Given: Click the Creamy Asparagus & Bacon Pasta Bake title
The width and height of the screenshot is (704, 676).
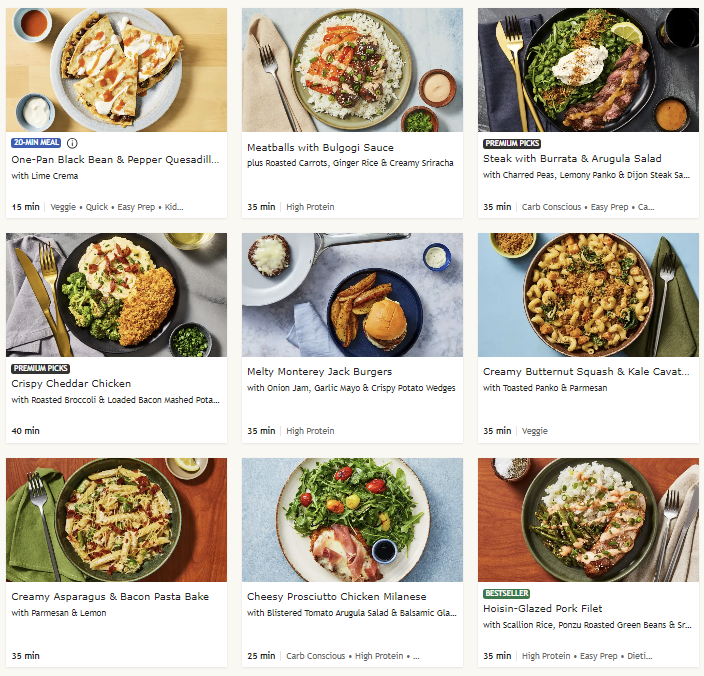Looking at the screenshot, I should pyautogui.click(x=110, y=597).
